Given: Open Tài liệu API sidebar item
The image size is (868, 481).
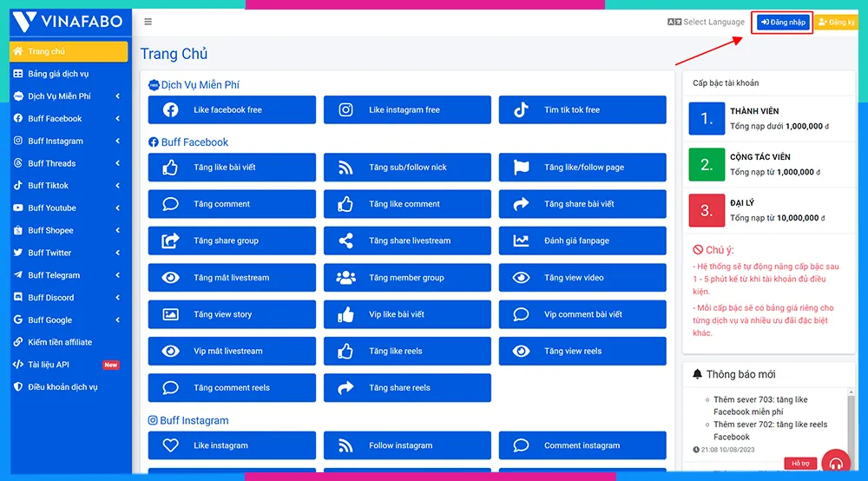Looking at the screenshot, I should [69, 365].
